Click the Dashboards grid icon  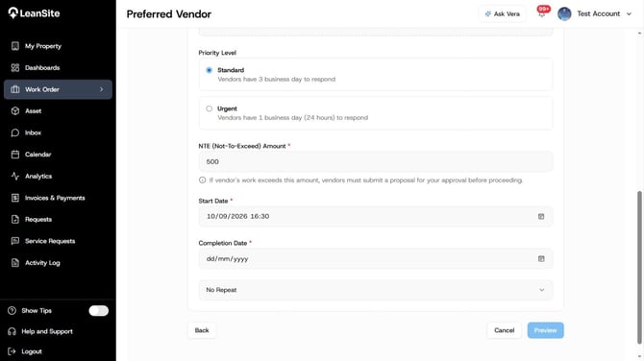15,67
